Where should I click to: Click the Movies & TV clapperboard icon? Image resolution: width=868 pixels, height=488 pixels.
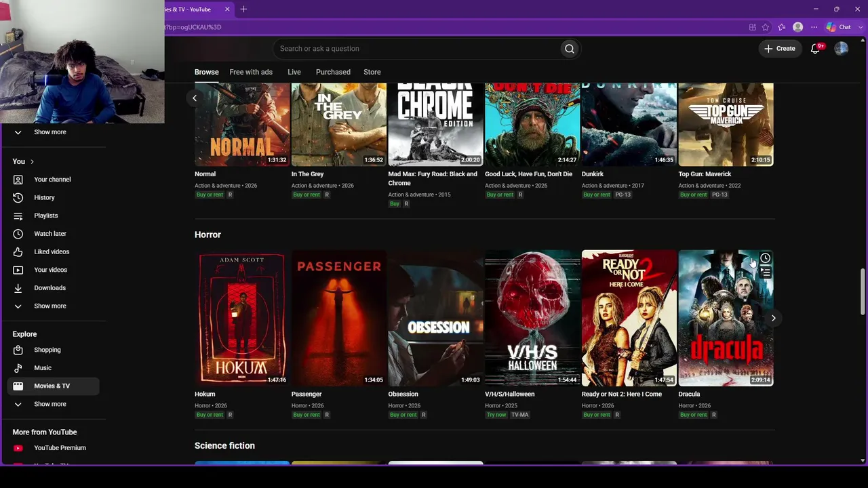pos(18,386)
